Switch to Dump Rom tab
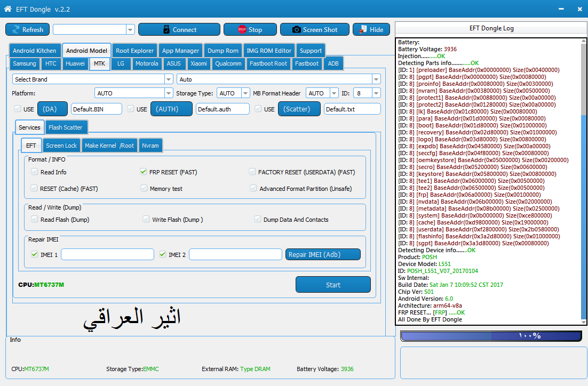Viewport: 588px width, 386px height. (223, 51)
